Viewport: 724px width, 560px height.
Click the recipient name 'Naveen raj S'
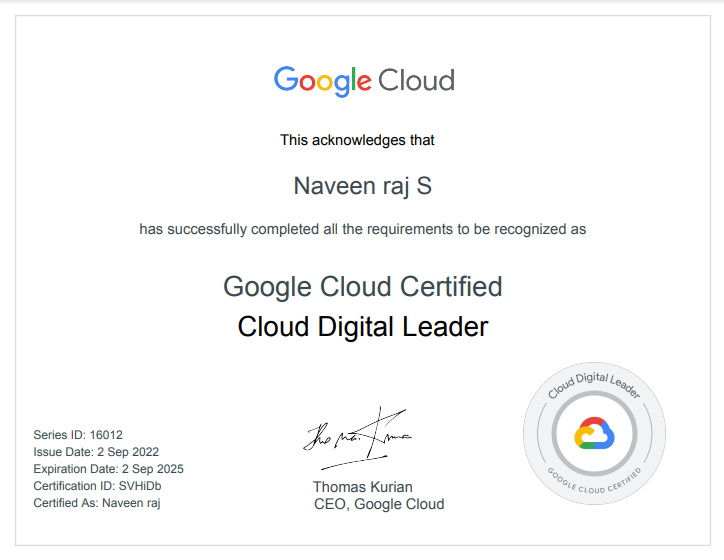tap(362, 186)
